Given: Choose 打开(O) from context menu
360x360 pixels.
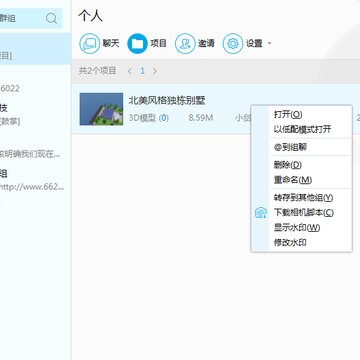Looking at the screenshot, I should click(x=288, y=114).
